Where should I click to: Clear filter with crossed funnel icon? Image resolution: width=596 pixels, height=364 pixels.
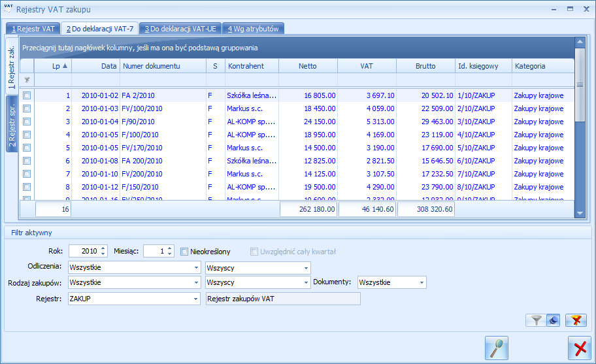tap(576, 320)
